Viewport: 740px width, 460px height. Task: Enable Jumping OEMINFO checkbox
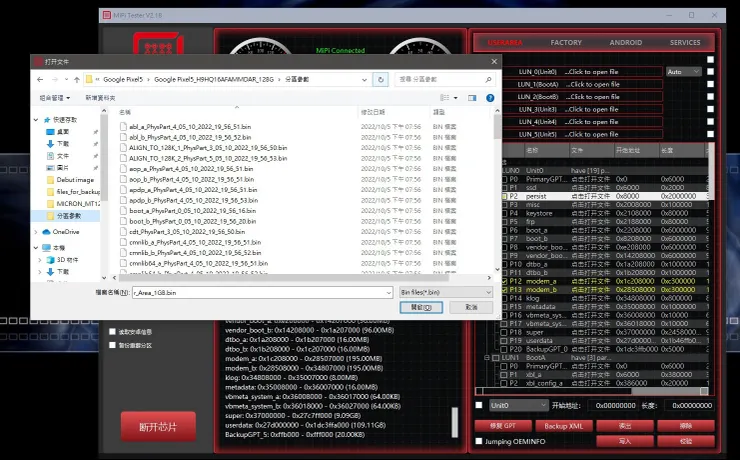point(479,441)
